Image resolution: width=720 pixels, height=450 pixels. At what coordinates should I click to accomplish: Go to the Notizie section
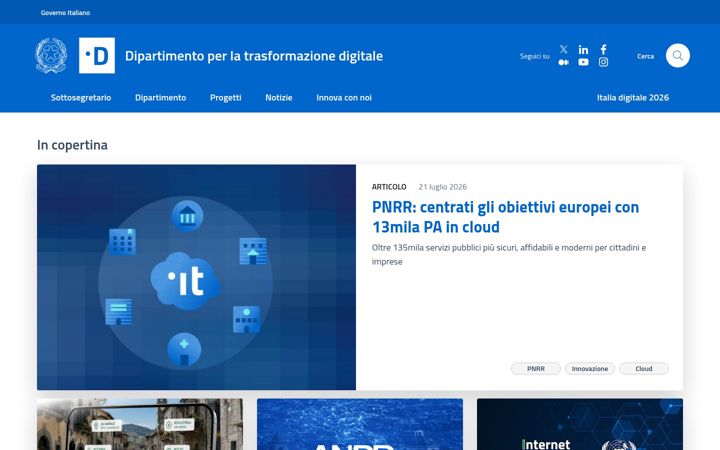[x=279, y=97]
